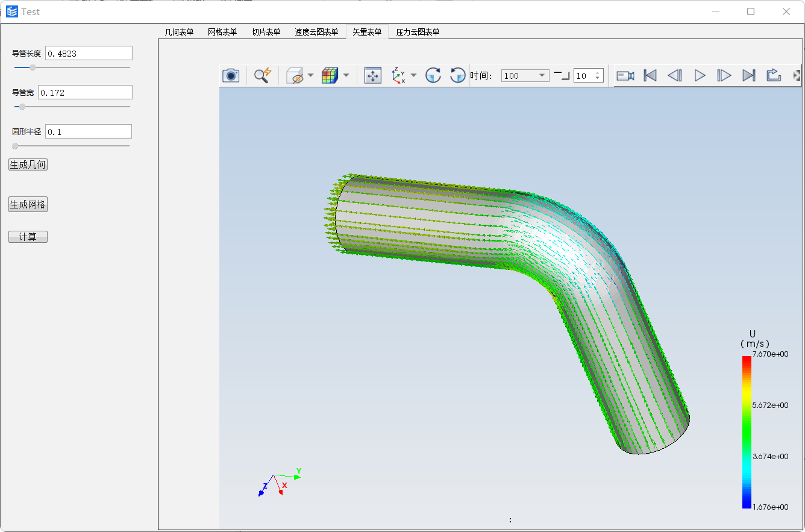Switch to the 几何表单 tab
This screenshot has height=532, width=805.
tap(179, 32)
